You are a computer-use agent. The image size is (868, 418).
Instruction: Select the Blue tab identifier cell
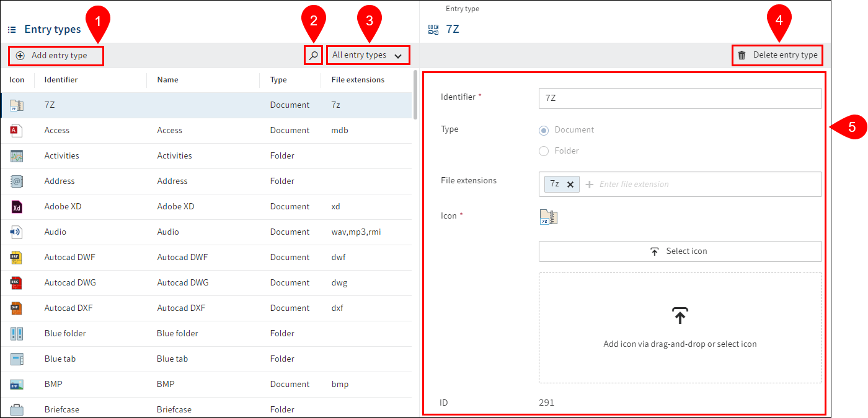click(x=60, y=359)
